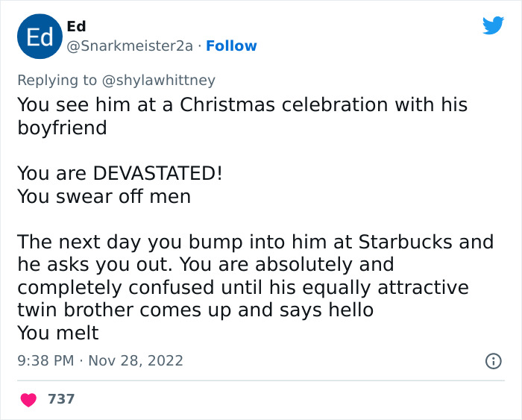Click the Twitter bird logo
Screen dimensions: 522x420
click(x=493, y=26)
